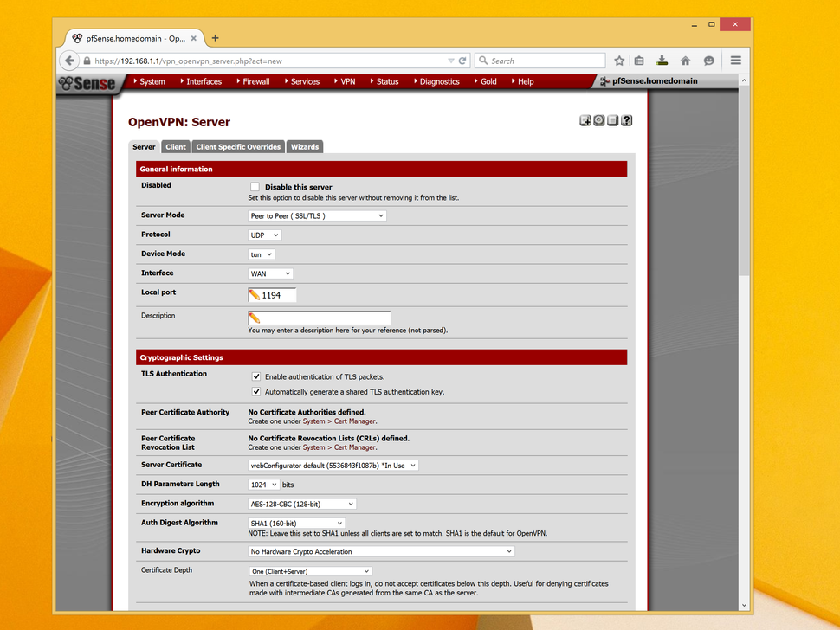Open the OpenVPN help question mark icon
This screenshot has height=630, width=840.
[x=626, y=120]
